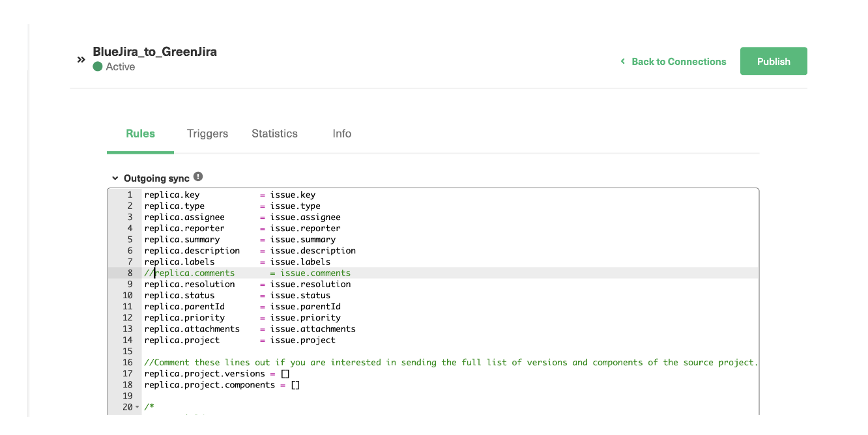Expand the sidebar with double chevron icon
Viewport: 868px width, 435px height.
(81, 59)
